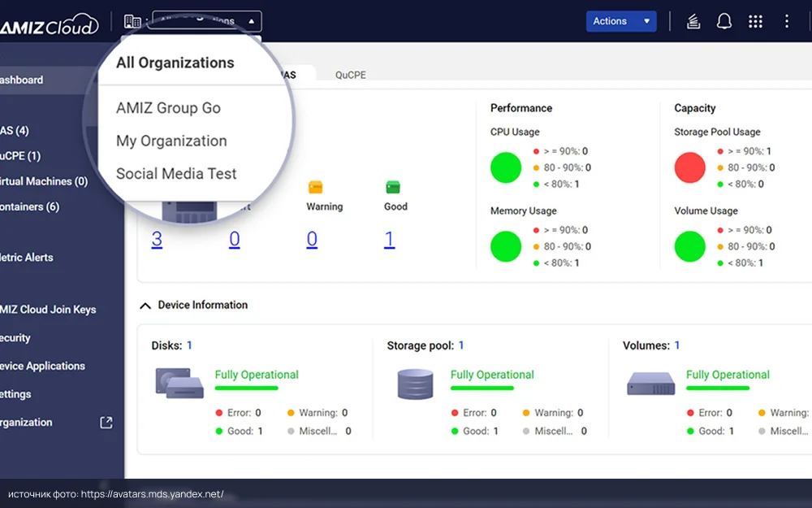Click the Volumes device icon
The width and height of the screenshot is (812, 508).
pyautogui.click(x=650, y=383)
